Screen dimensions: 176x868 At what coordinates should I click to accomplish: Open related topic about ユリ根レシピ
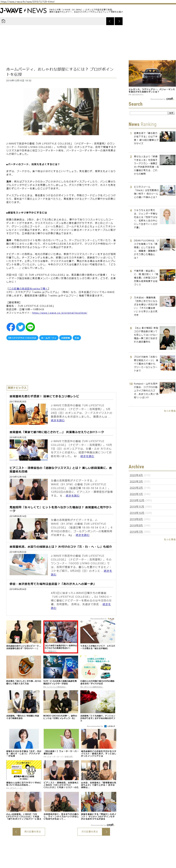[44, 396]
